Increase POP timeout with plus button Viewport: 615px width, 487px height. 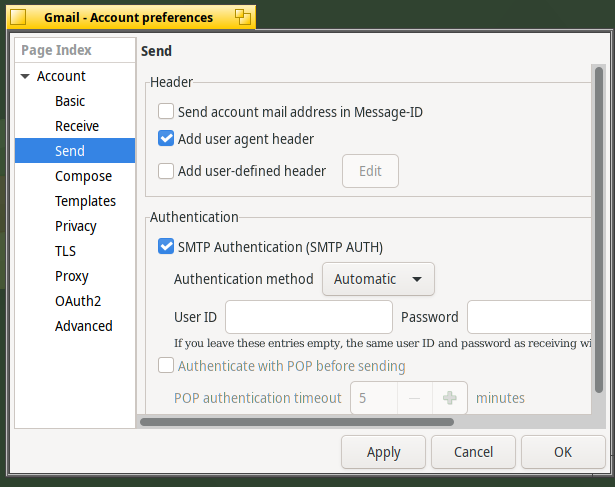pyautogui.click(x=449, y=398)
